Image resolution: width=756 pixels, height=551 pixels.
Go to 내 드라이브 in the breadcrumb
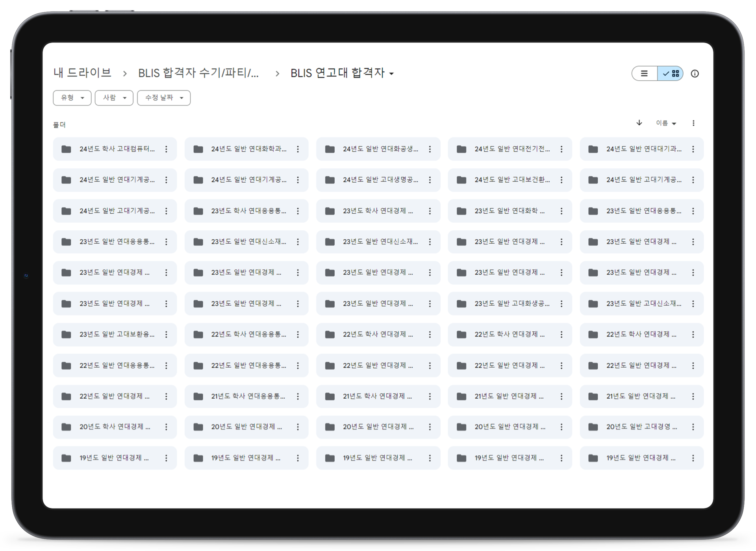pyautogui.click(x=82, y=73)
